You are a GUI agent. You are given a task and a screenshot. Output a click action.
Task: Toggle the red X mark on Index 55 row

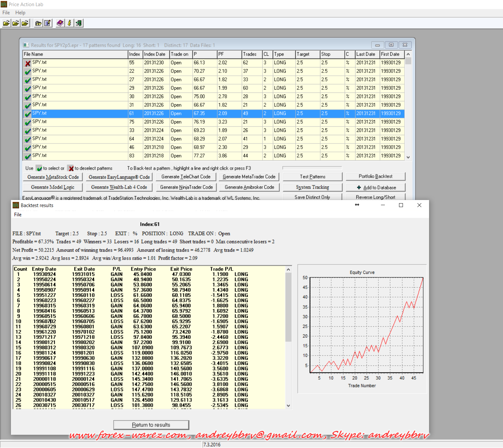click(28, 63)
